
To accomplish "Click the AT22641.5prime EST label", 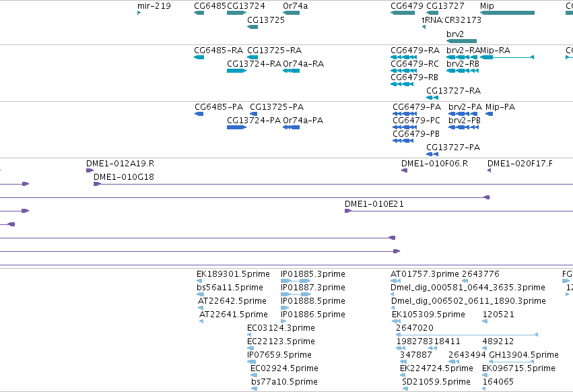I will 234,315.
